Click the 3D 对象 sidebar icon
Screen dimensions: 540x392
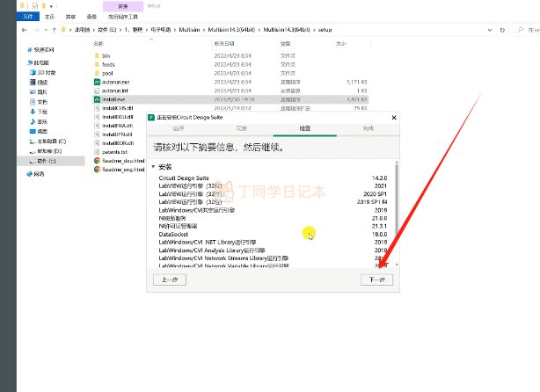(x=33, y=72)
